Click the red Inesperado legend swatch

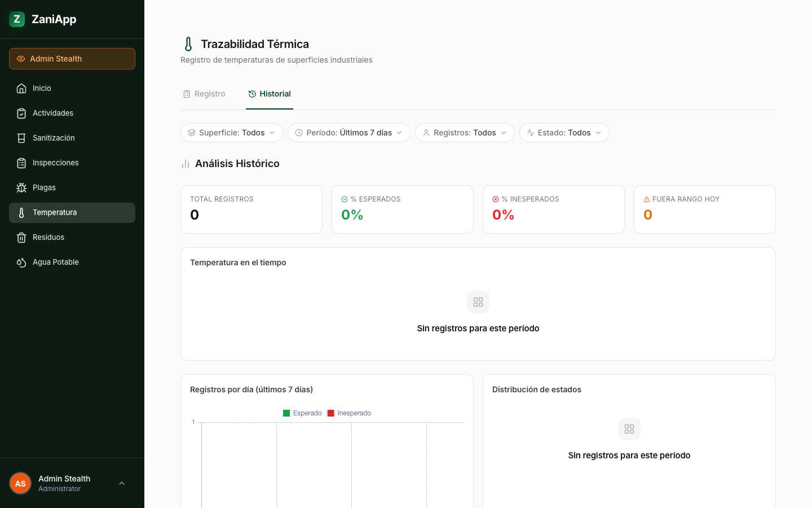click(331, 413)
